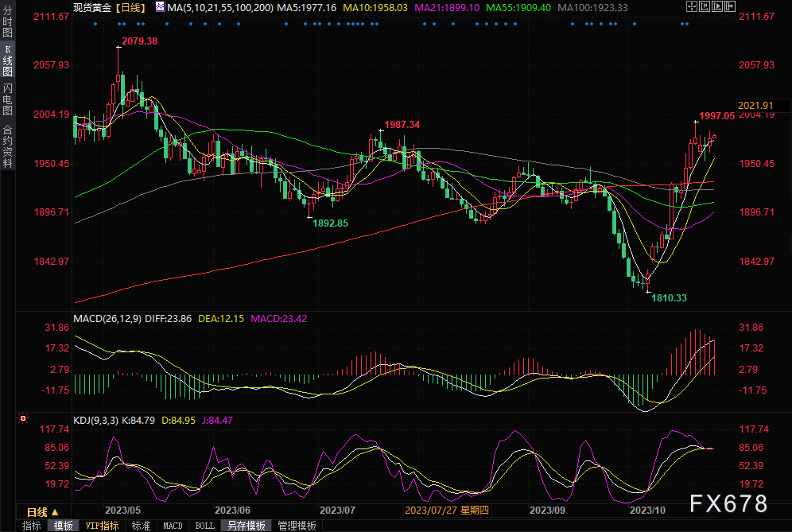Select the 模板 bottom tab
The height and width of the screenshot is (532, 792).
click(64, 526)
